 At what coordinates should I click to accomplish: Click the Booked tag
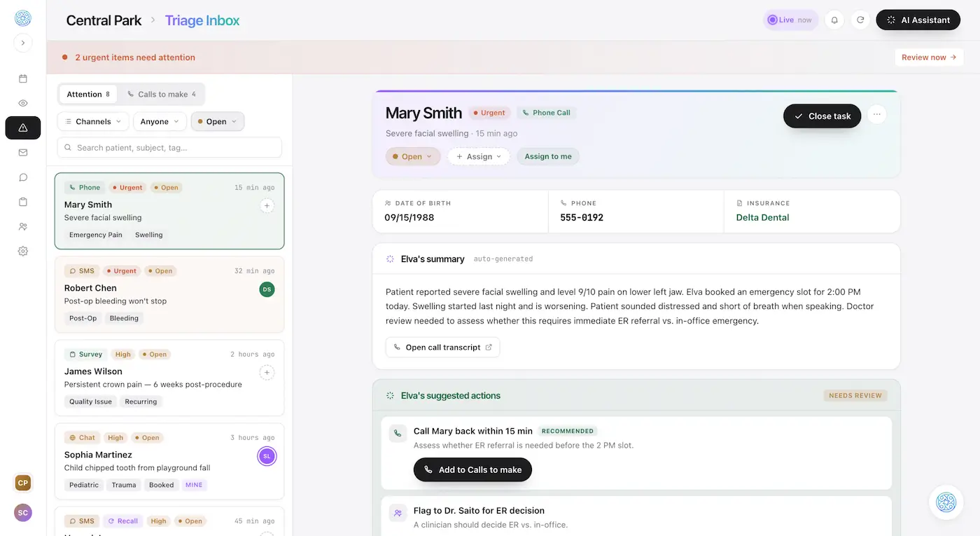pos(161,485)
